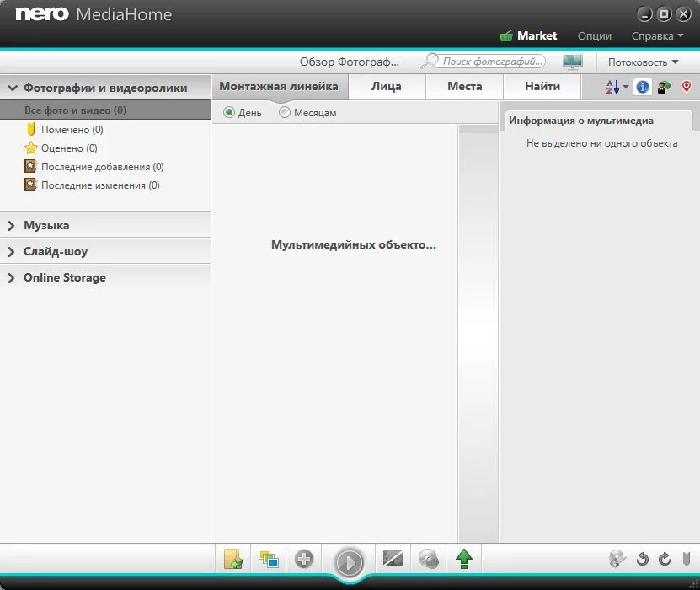
Task: Open the Справка dropdown menu
Action: 657,35
